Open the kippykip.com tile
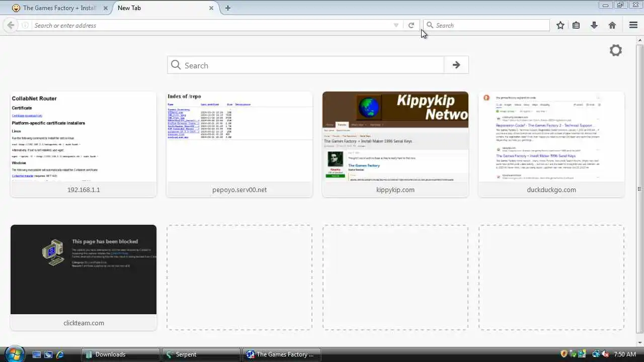Image resolution: width=644 pixels, height=362 pixels. pos(395,144)
